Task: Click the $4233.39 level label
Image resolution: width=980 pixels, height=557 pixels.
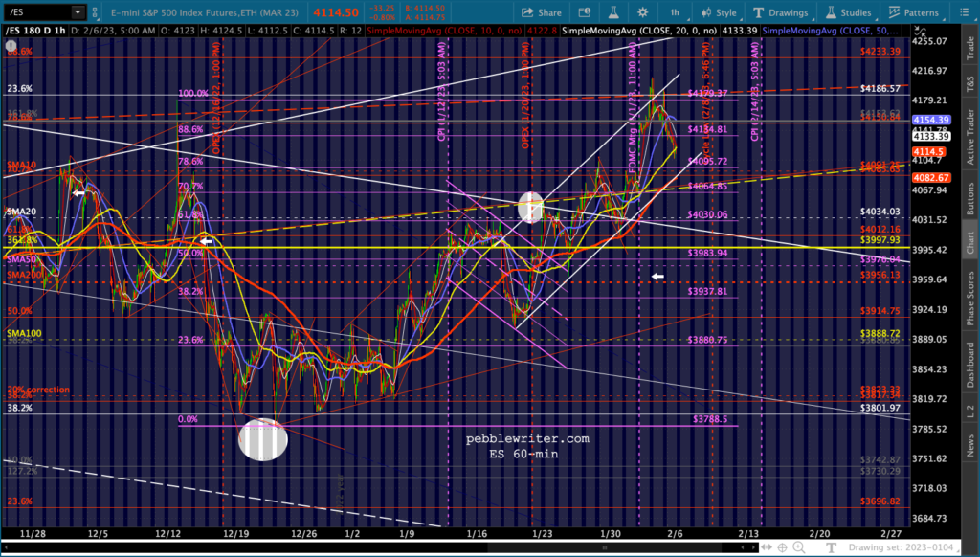Action: [x=880, y=52]
